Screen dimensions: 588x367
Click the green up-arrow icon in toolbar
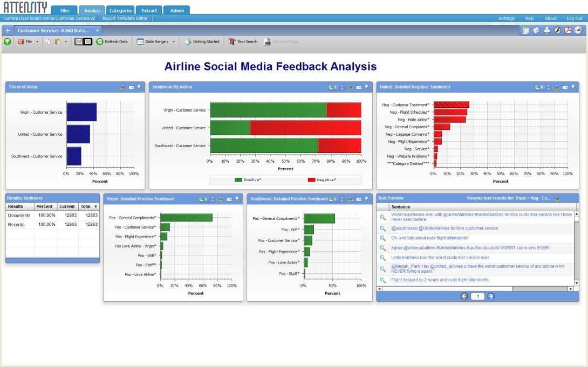pos(8,41)
